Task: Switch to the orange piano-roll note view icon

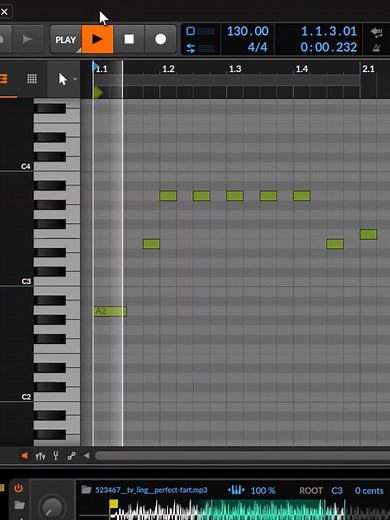Action: click(3, 79)
